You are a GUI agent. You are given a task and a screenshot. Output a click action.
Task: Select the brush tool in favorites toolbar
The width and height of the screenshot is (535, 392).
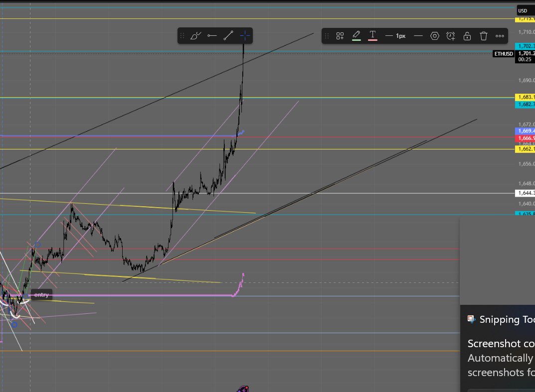click(195, 36)
